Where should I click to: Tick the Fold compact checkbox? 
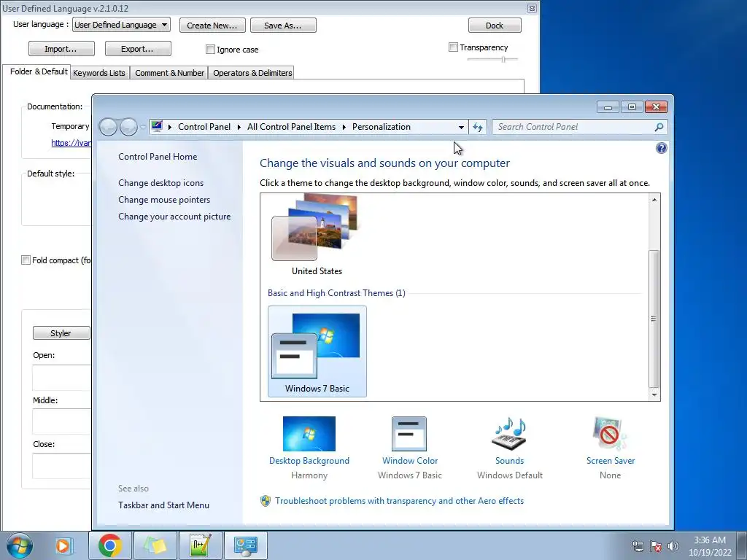[x=26, y=260]
